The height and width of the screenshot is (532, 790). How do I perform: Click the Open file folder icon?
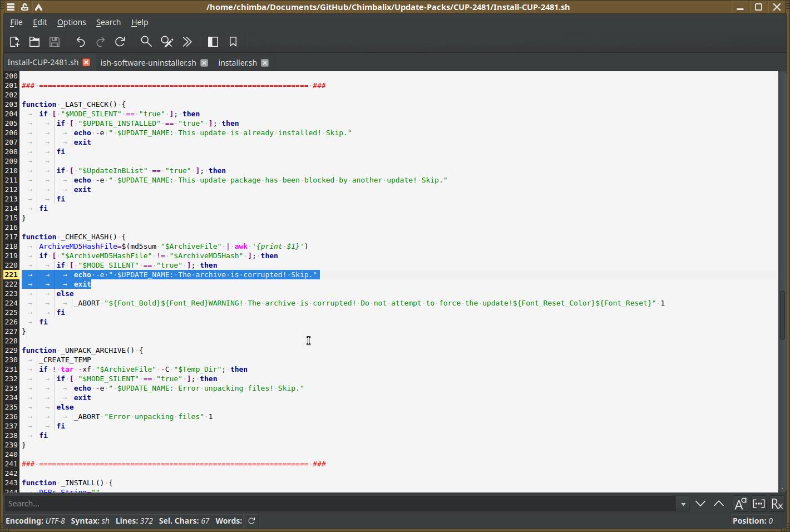(x=34, y=42)
